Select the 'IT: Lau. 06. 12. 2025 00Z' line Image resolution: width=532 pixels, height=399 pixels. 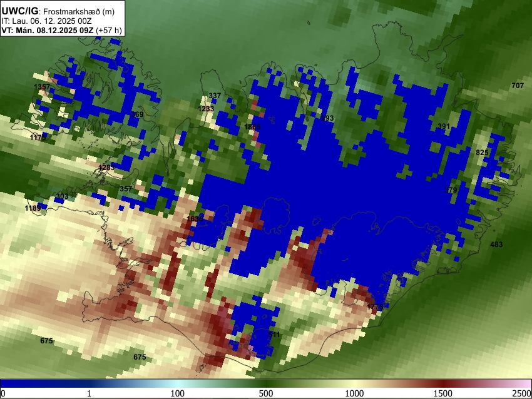46,21
